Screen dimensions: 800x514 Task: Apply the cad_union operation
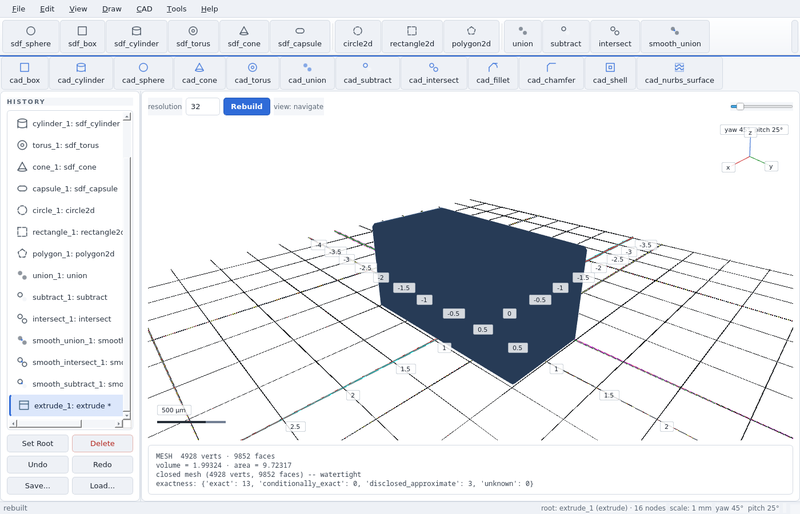pyautogui.click(x=307, y=74)
